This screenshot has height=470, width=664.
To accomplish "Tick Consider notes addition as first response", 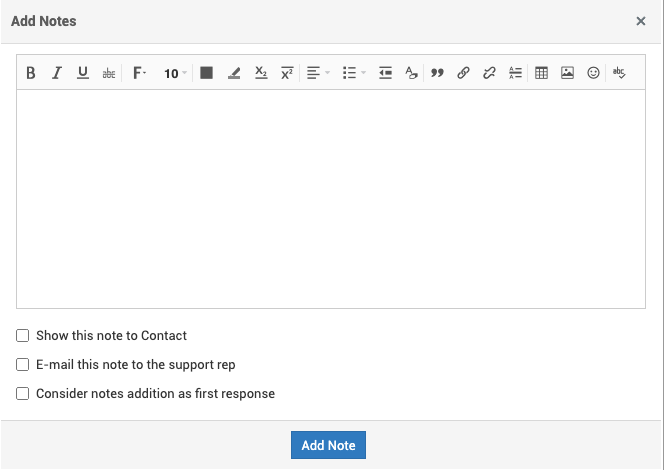I will [x=23, y=394].
